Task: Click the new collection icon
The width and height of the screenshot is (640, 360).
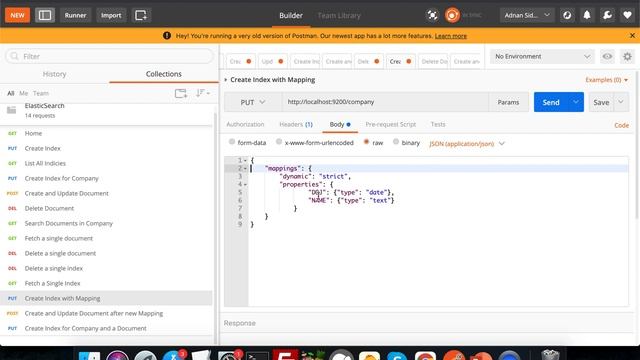Action: [181, 93]
